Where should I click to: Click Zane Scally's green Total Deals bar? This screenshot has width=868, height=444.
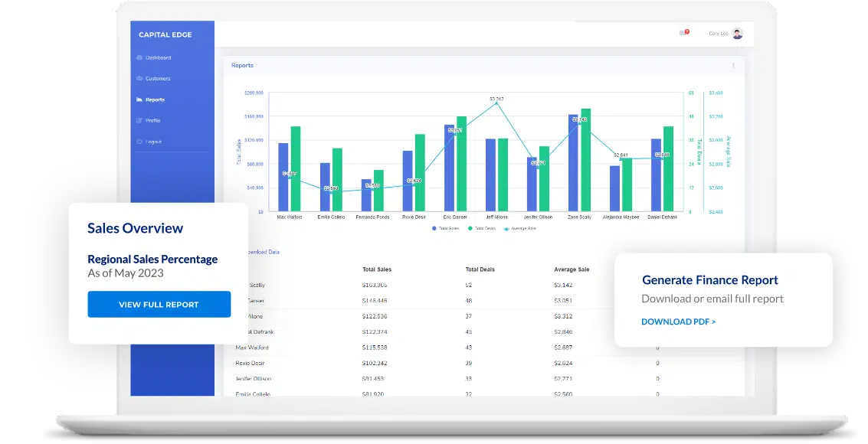click(586, 160)
